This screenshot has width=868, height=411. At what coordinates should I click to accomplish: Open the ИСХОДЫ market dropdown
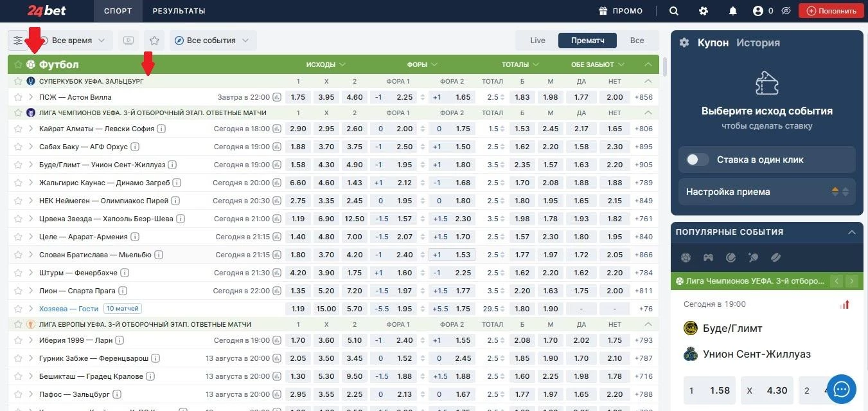(x=326, y=64)
